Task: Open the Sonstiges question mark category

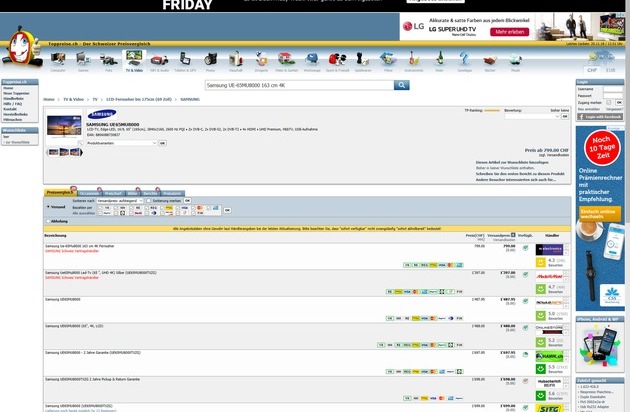Action: click(x=464, y=60)
